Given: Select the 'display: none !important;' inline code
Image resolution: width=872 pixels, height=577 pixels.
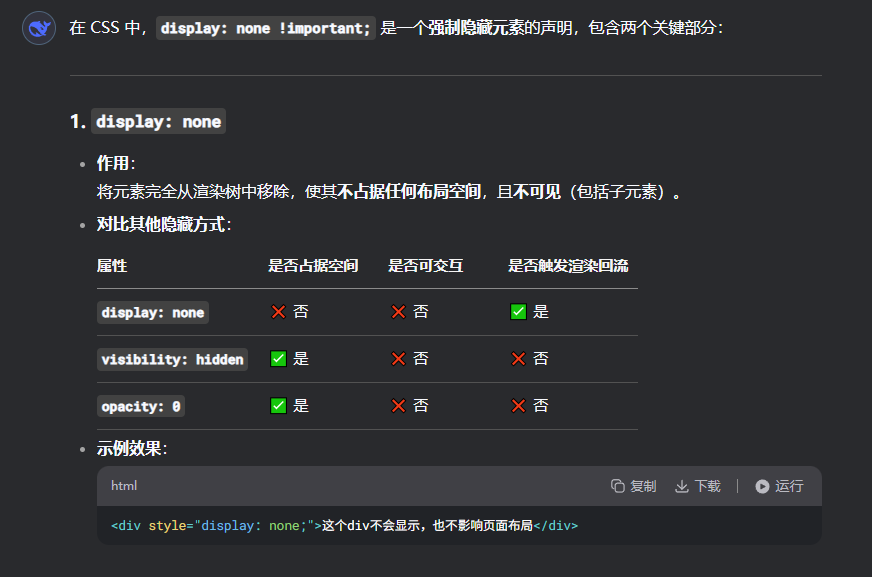Looking at the screenshot, I should click(266, 29).
